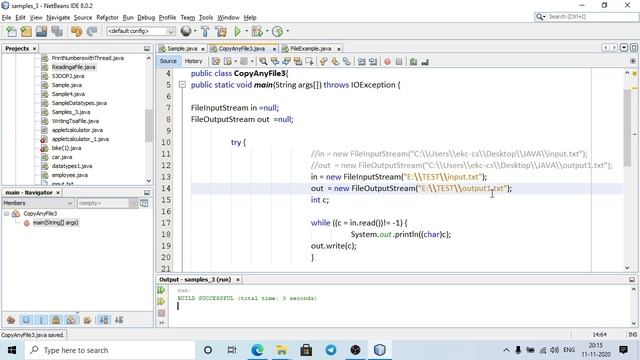This screenshot has width=640, height=360.
Task: Click the globe browser icon in toolbar
Action: 186,31
